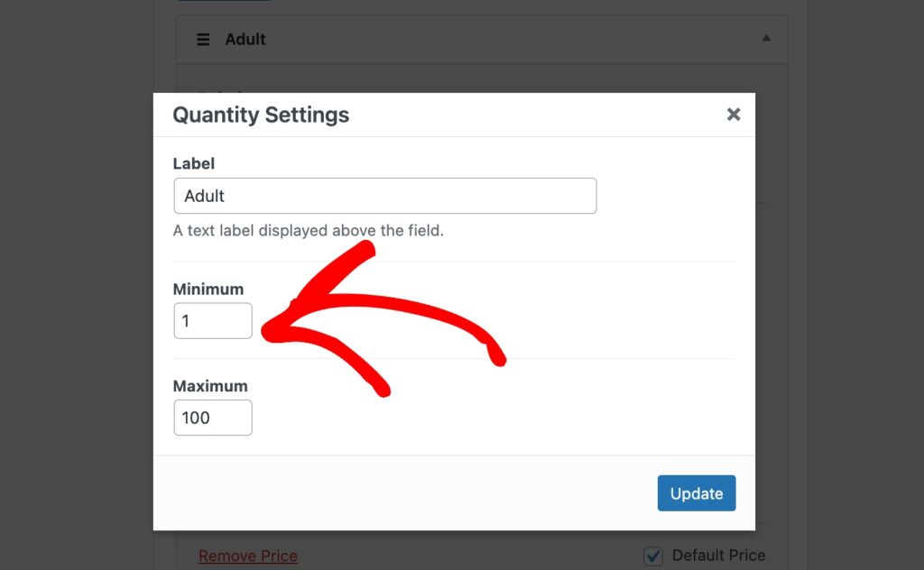Click into the Minimum quantity field

[x=213, y=321]
